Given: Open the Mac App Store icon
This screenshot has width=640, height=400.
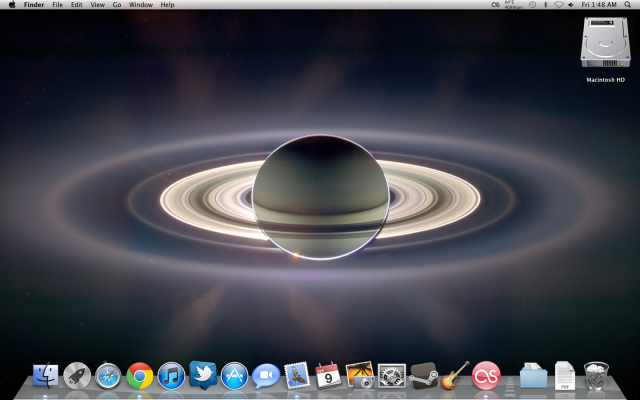Looking at the screenshot, I should (x=234, y=376).
